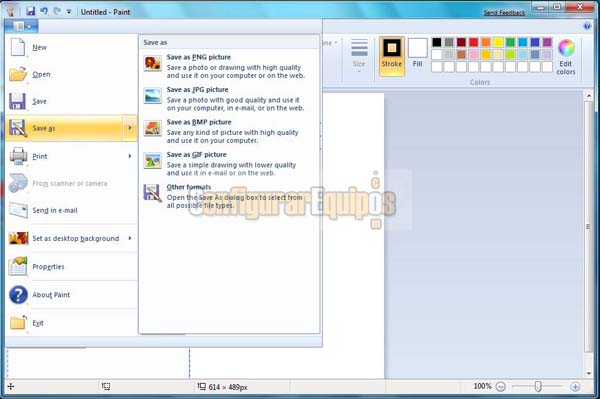Click the zoom slider thumb
Screen dimensions: 600x399
pos(538,386)
